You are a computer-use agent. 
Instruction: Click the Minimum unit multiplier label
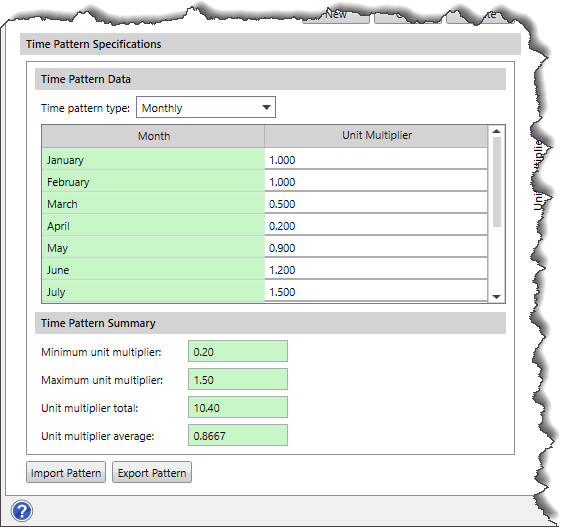click(x=101, y=352)
